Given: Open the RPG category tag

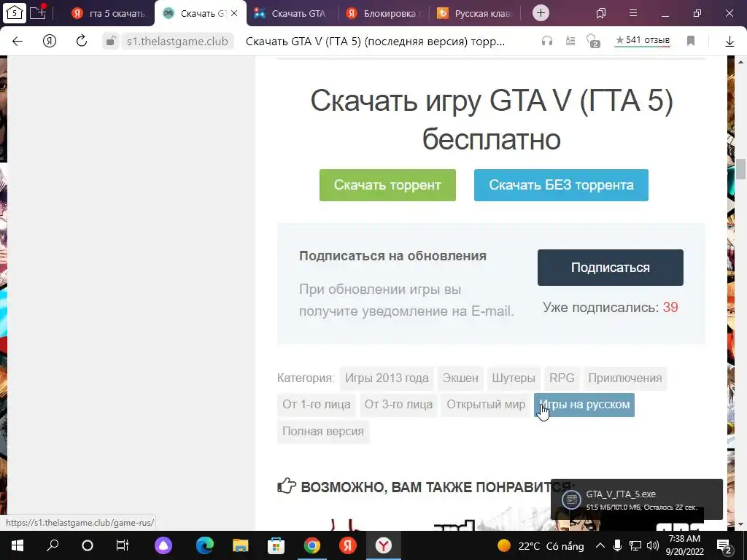Looking at the screenshot, I should pos(562,378).
